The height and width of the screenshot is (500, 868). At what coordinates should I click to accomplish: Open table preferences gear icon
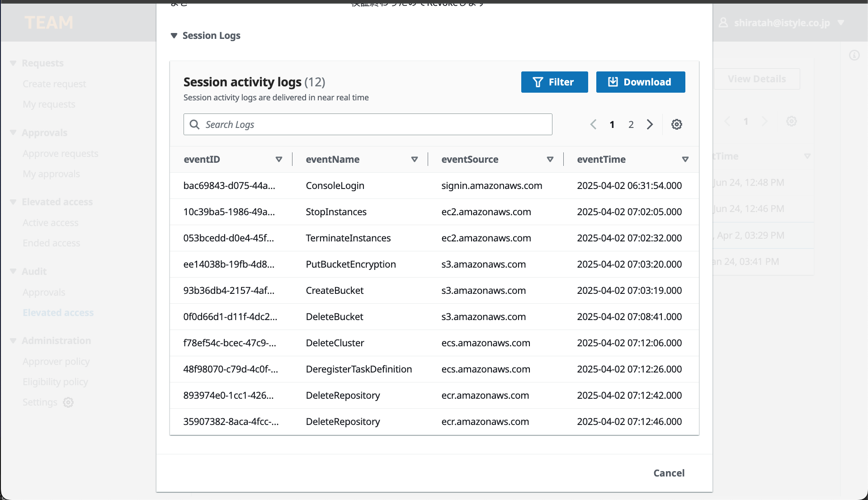[x=676, y=124]
